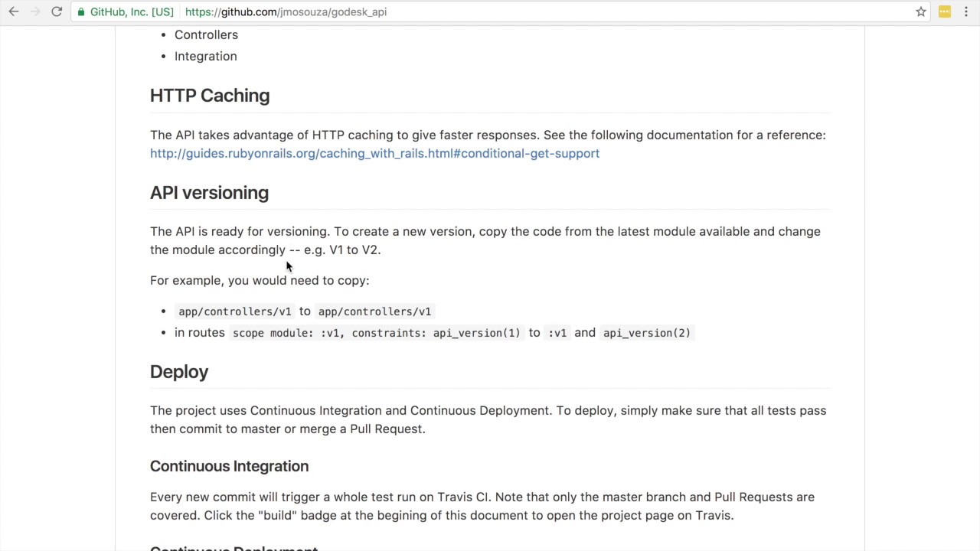The image size is (980, 551).
Task: Click the GitHub, Inc. [US] certificate label
Action: click(132, 12)
